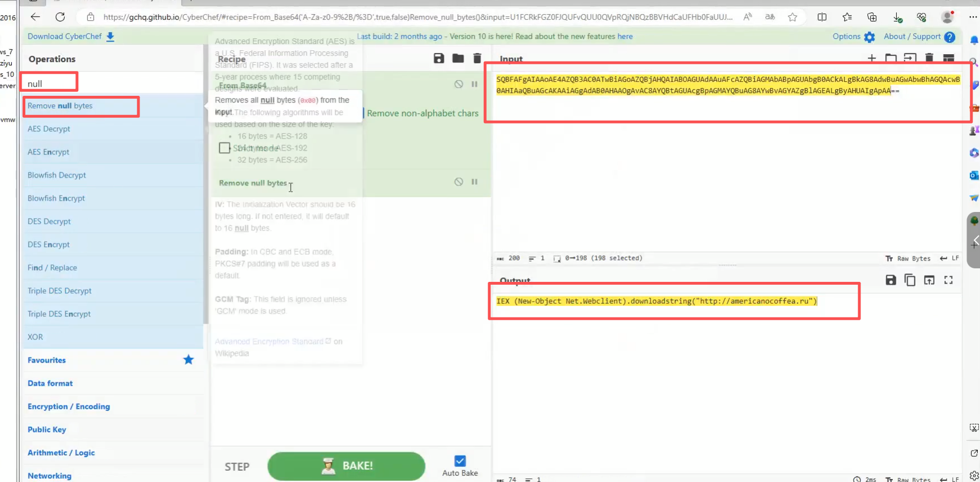Open the browser favorites list

point(847,17)
